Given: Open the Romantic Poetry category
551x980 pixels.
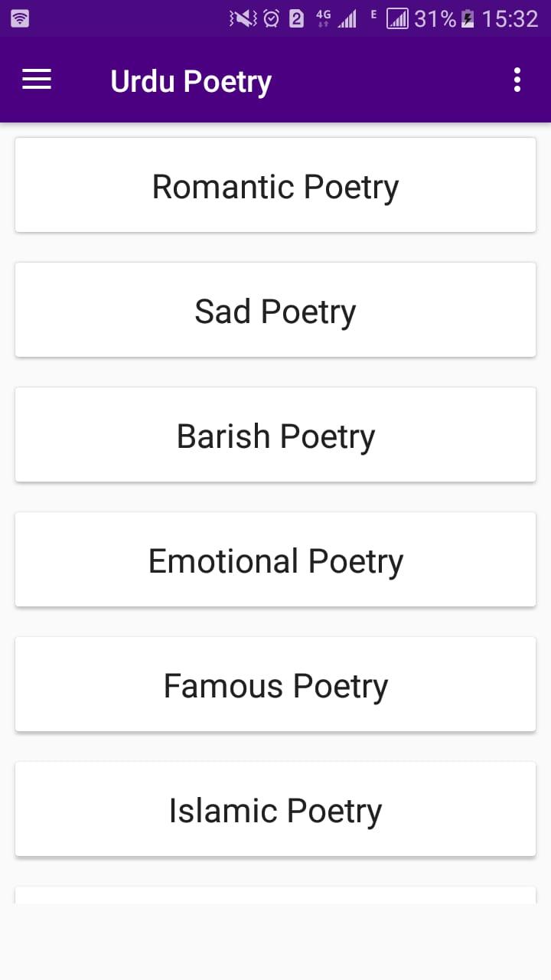Looking at the screenshot, I should (275, 185).
